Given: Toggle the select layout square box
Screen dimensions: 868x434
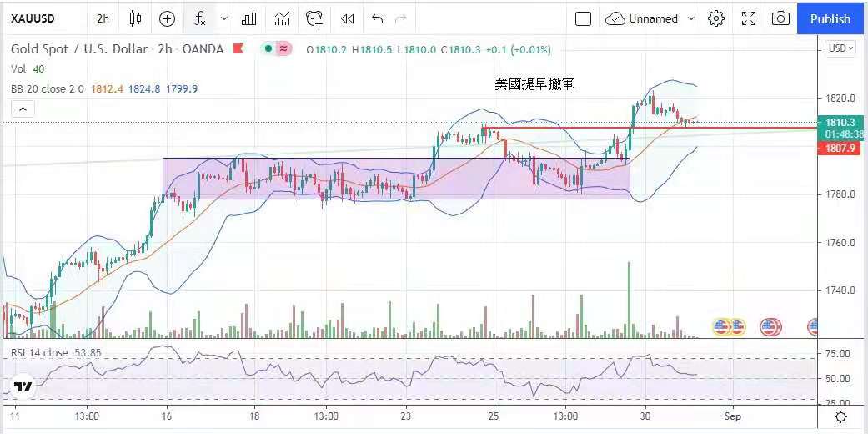Looking at the screenshot, I should 584,18.
